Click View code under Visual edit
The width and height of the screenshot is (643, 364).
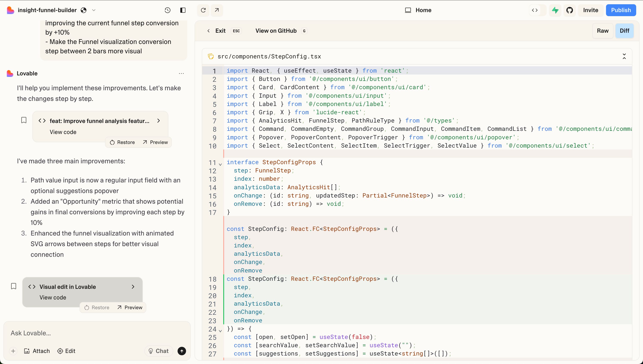tap(53, 298)
